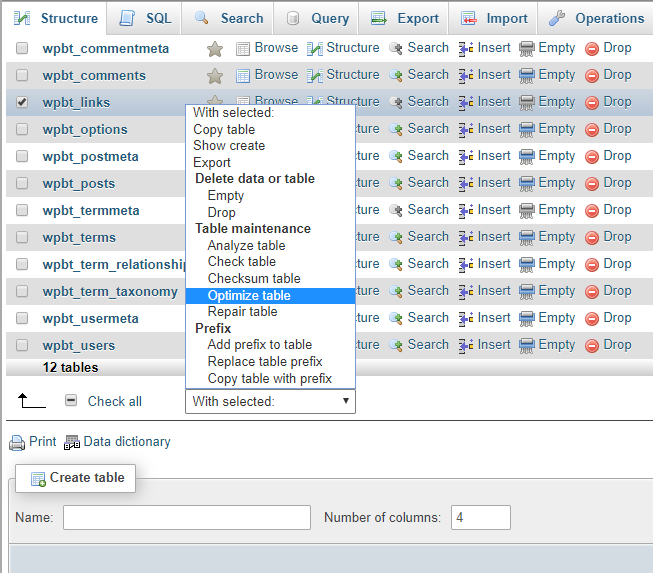This screenshot has width=653, height=573.
Task: Enable the Check all checkbox
Action: [71, 401]
